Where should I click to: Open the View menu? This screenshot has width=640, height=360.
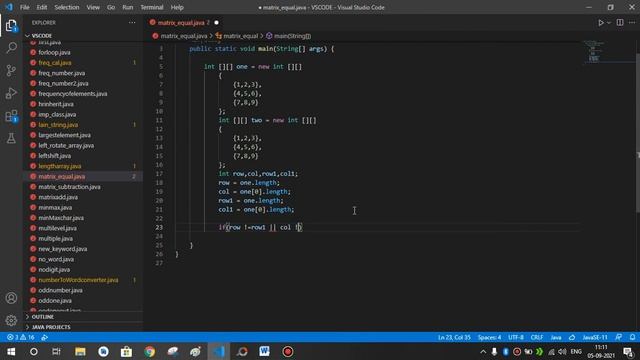93,7
